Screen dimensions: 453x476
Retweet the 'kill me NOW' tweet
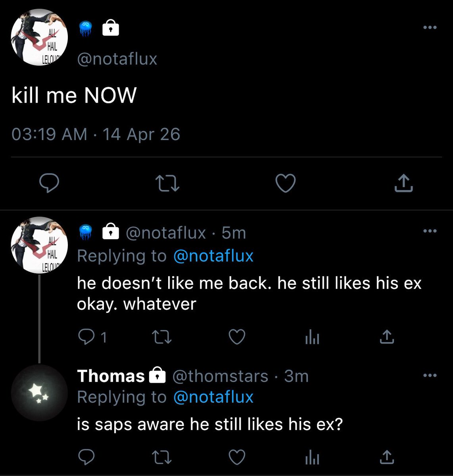tap(167, 183)
